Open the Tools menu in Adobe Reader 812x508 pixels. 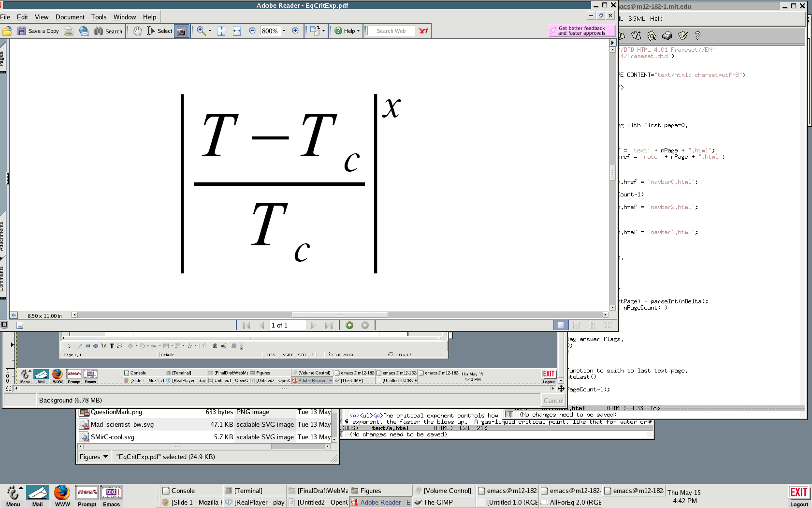pyautogui.click(x=99, y=17)
